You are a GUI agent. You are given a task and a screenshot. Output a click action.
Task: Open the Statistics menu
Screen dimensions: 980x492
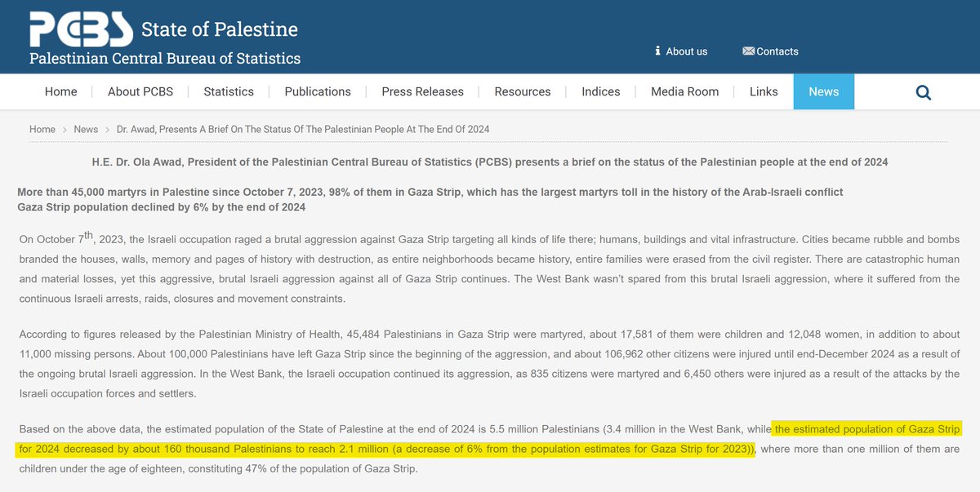229,91
